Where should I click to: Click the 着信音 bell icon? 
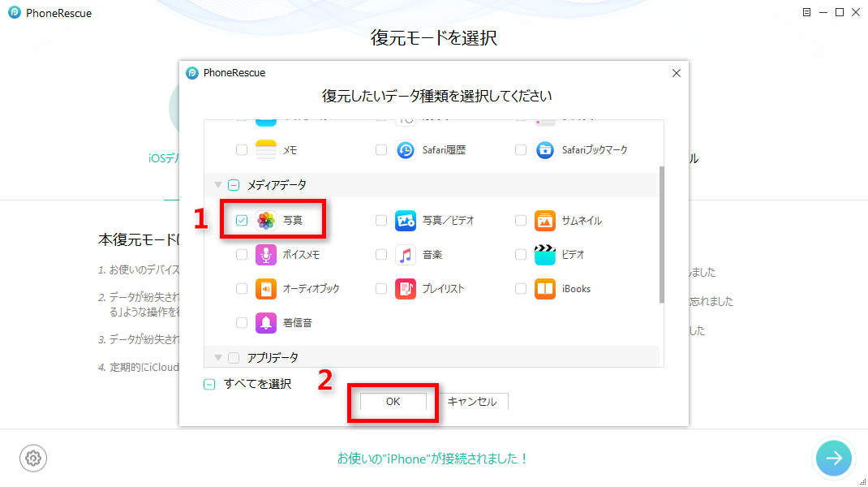point(266,322)
